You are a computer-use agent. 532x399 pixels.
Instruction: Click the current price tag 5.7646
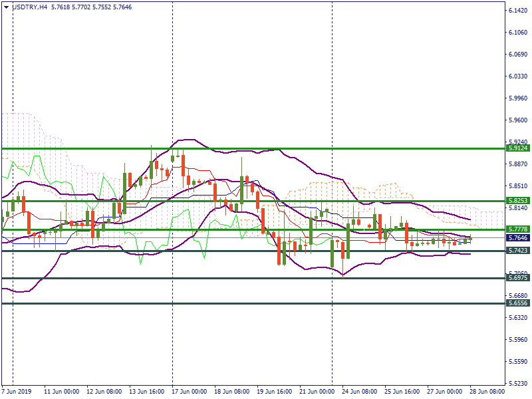point(517,237)
